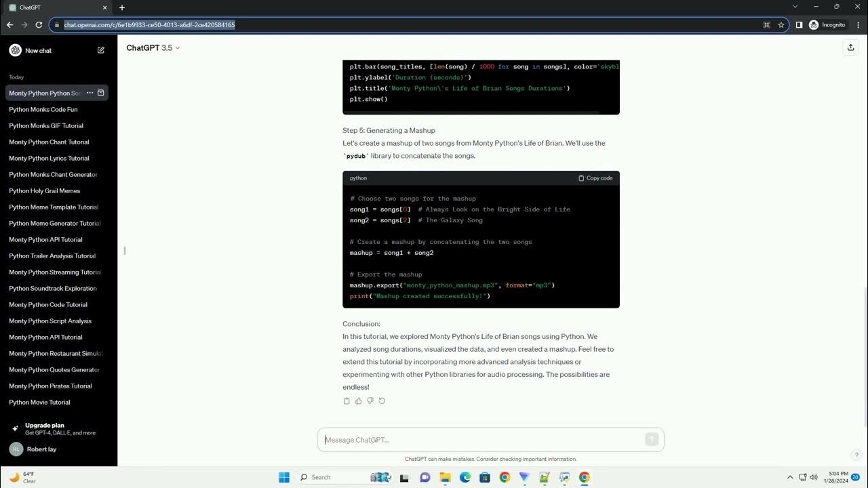
Task: Open Monty Python Streaming Tutorial chat
Action: (x=57, y=272)
